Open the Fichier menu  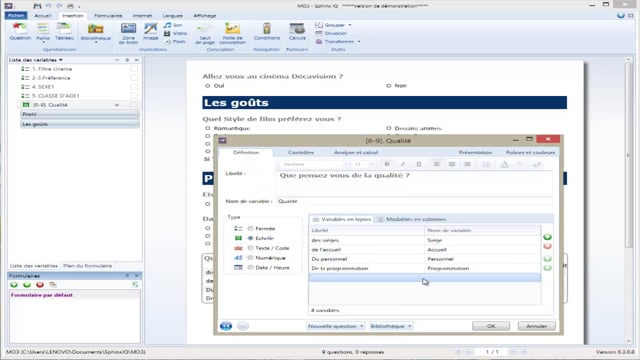click(x=16, y=16)
